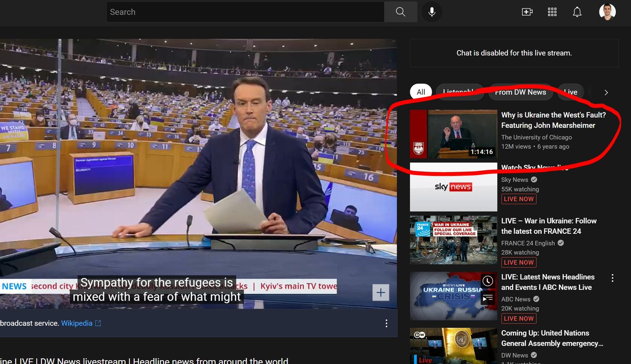Open three-dot menu for ABC News video
The width and height of the screenshot is (631, 364).
pos(613,277)
